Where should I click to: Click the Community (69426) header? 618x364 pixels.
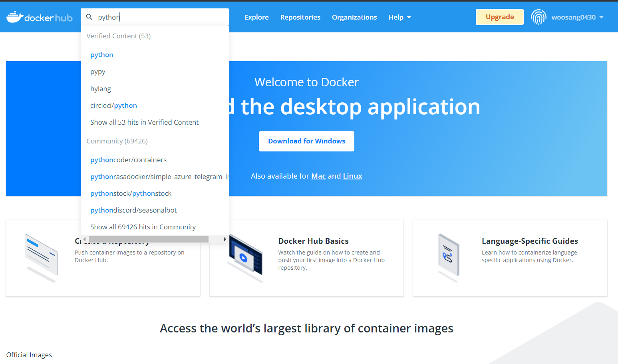[117, 141]
